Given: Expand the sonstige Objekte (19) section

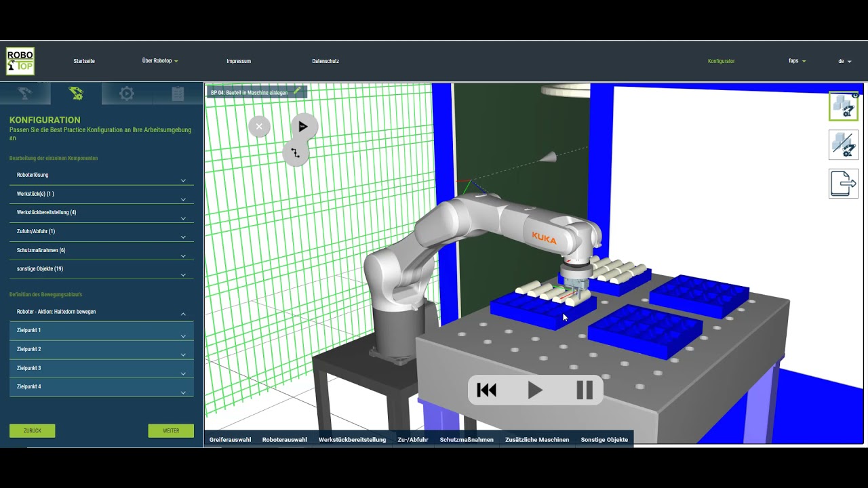Looking at the screenshot, I should pos(102,270).
